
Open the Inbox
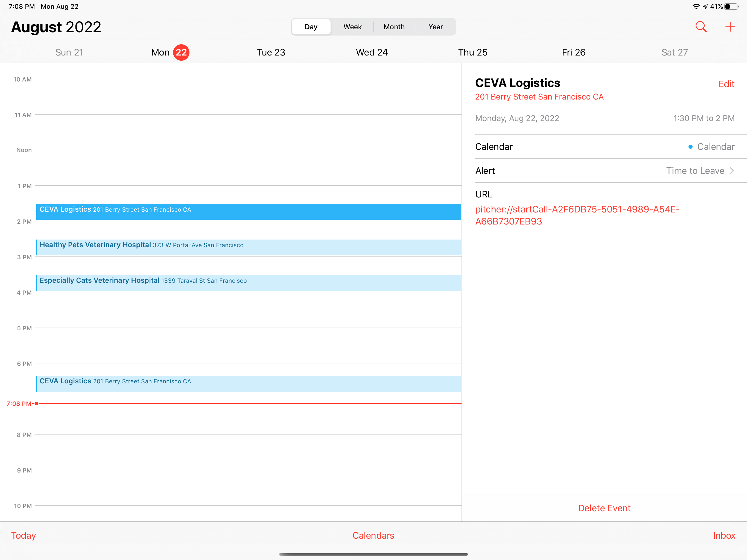(724, 535)
